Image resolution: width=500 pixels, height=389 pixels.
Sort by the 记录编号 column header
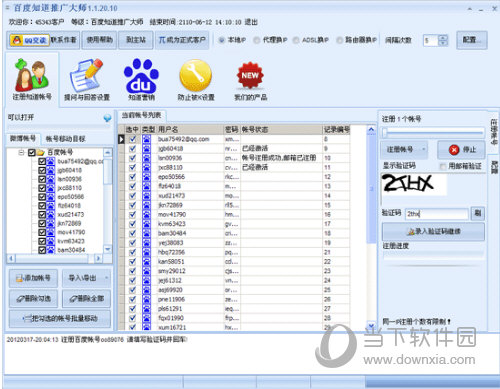point(336,130)
